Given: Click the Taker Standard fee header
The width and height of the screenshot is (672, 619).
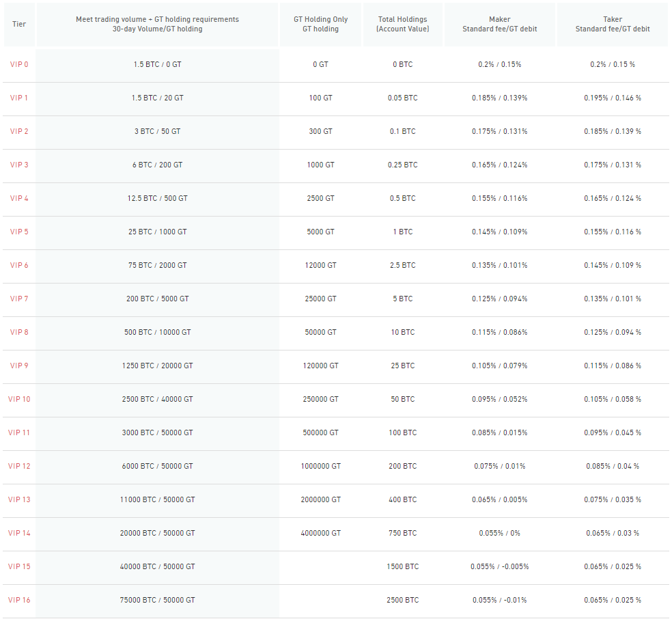Looking at the screenshot, I should [613, 24].
